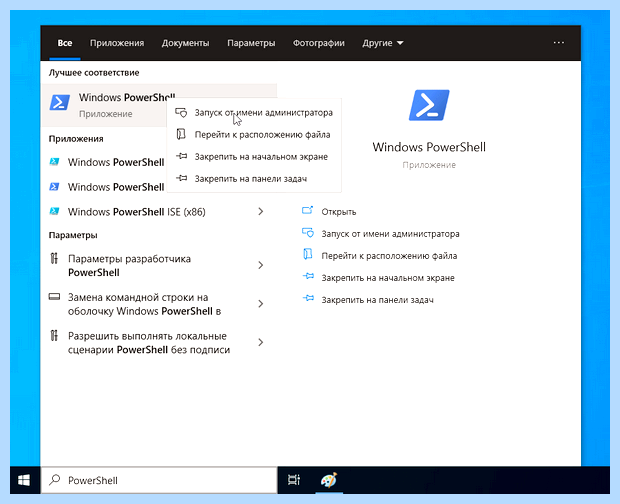Click the file location icon in context menu
620x504 pixels.
click(x=181, y=134)
